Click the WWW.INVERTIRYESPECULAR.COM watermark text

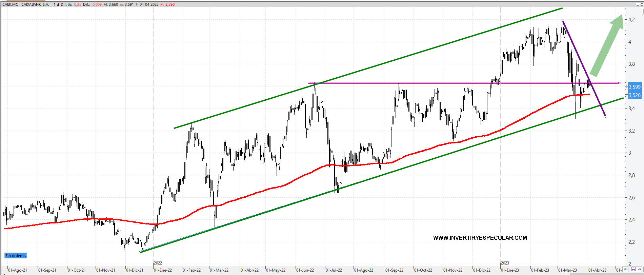(x=480, y=238)
